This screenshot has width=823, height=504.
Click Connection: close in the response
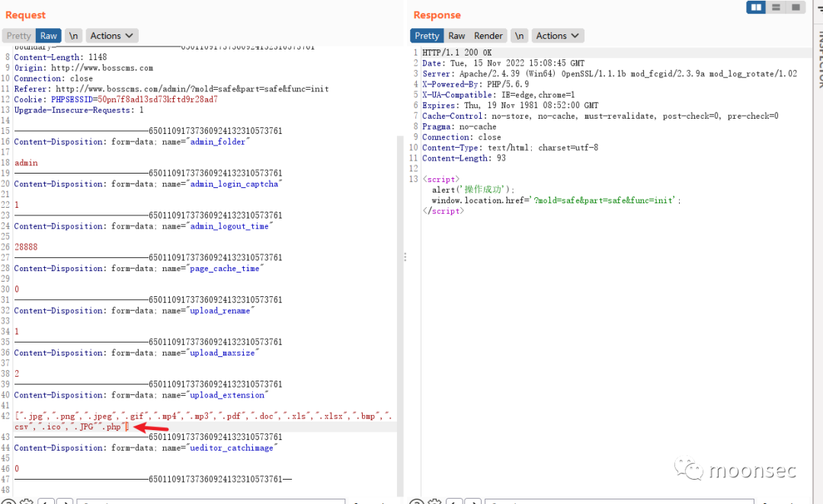462,137
